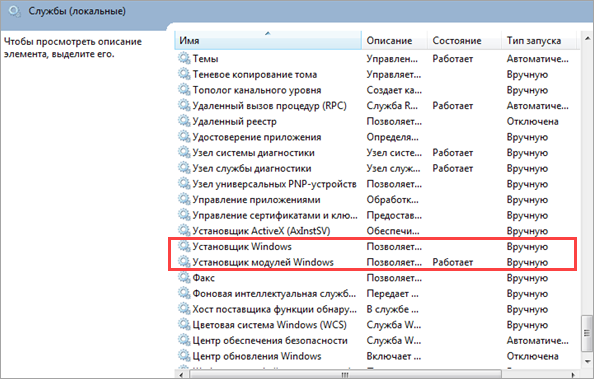Select Удаленный вызов процедур (RPC) name
Screen dimensions: 594x379
(x=269, y=106)
